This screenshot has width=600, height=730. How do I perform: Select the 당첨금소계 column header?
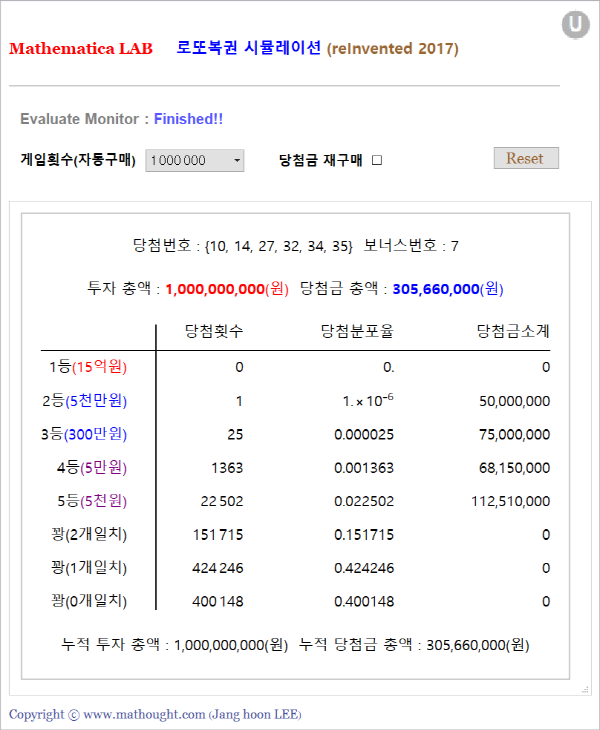[x=513, y=330]
